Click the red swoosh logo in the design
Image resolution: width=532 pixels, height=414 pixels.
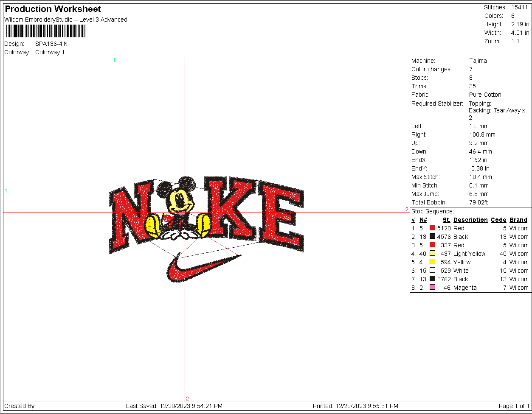[x=202, y=268]
